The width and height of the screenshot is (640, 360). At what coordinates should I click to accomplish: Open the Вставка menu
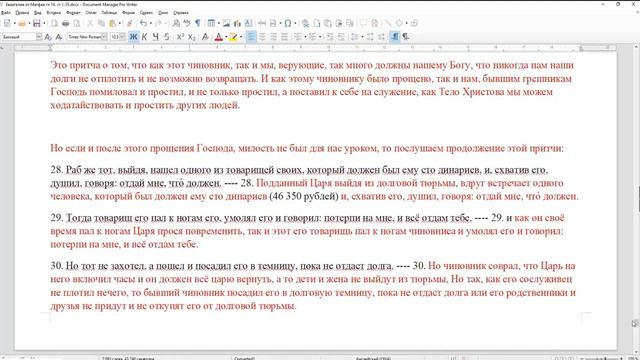tap(53, 13)
